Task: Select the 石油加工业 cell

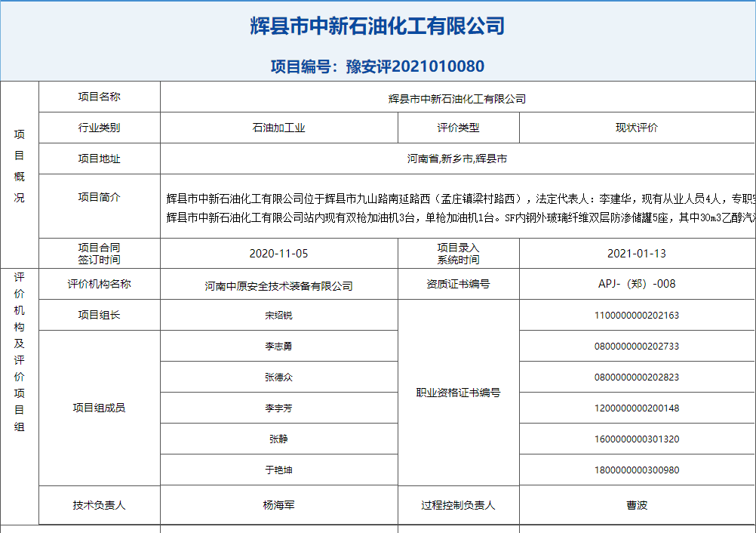Action: point(278,128)
